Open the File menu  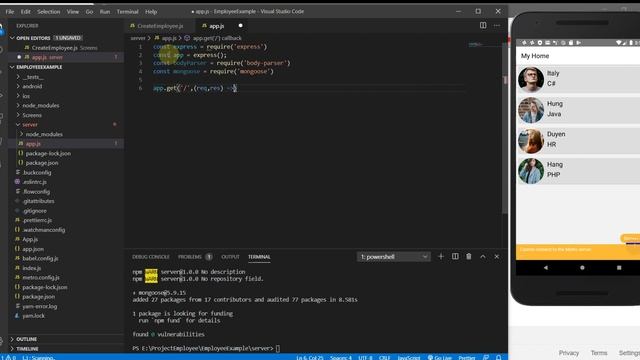9,11
